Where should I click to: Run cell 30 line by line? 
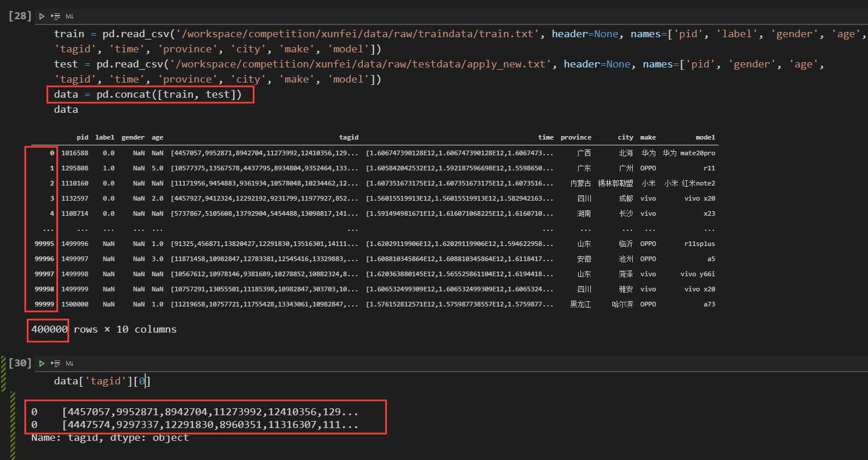point(56,363)
